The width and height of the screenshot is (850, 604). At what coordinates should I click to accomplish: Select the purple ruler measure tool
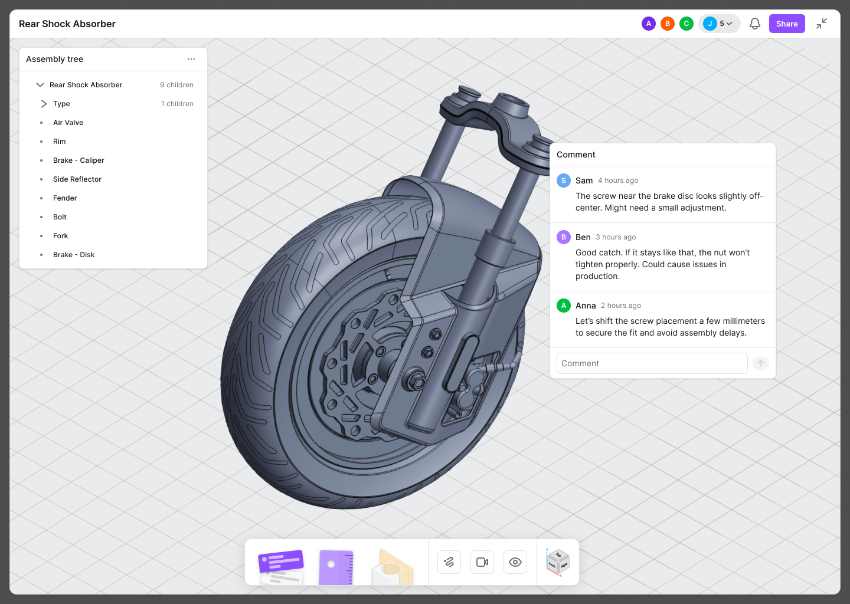click(x=336, y=567)
